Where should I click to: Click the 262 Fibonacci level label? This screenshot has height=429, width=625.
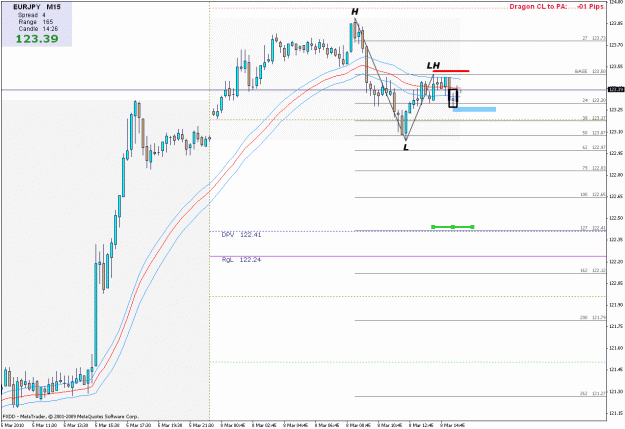[593, 393]
